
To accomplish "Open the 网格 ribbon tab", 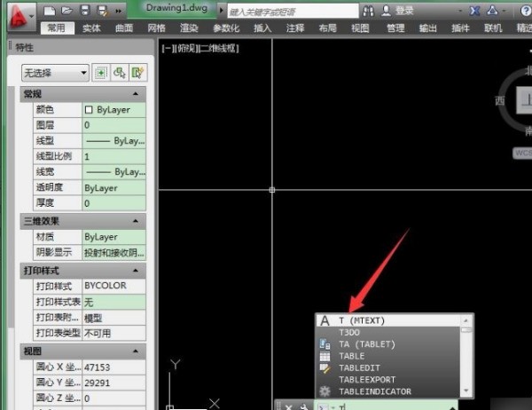I will [156, 28].
